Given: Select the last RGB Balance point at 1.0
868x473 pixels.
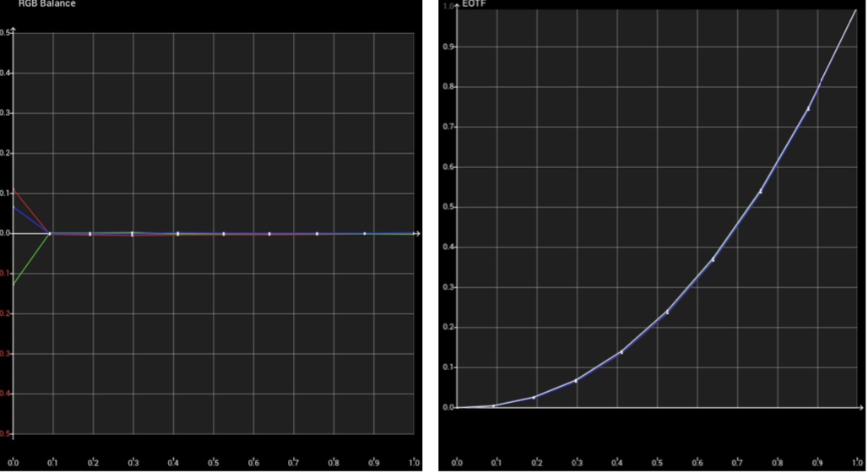Looking at the screenshot, I should click(413, 233).
